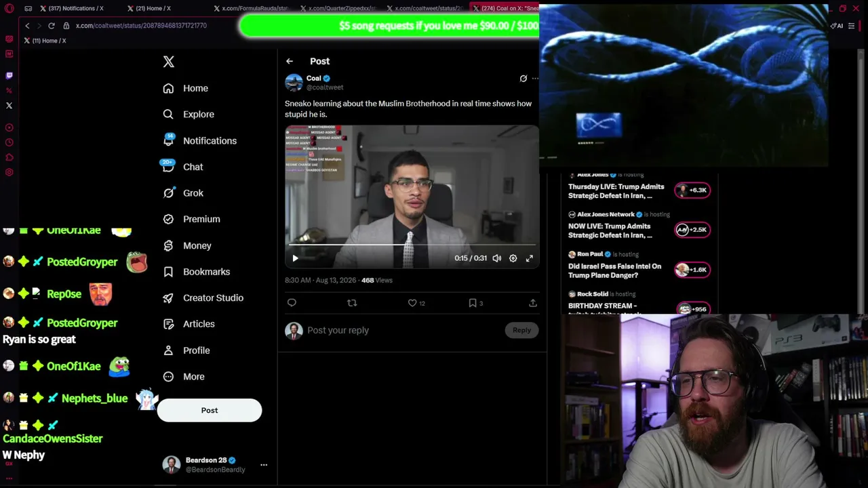Click the Coal author name
868x488 pixels.
tap(313, 79)
